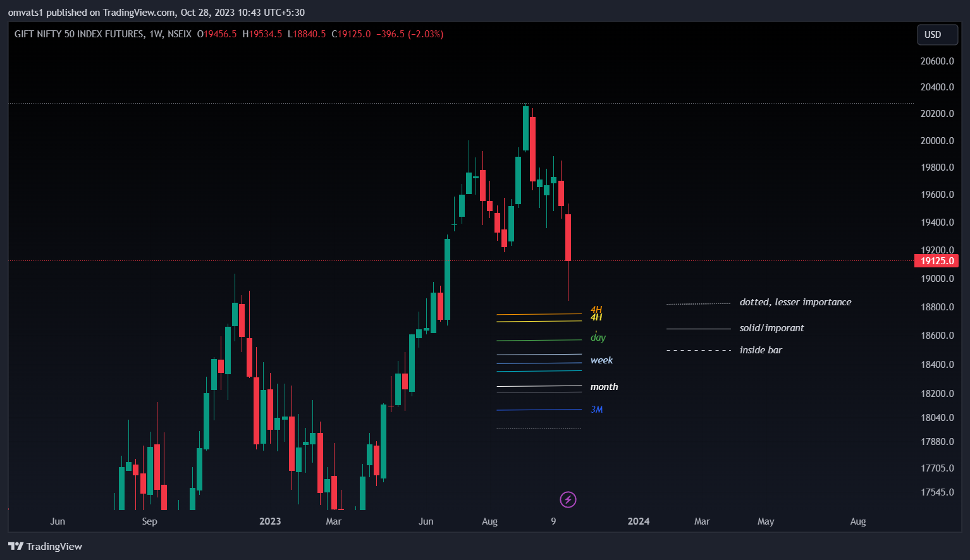Select the GIFT NIFTY 50 INDEX FUTURES title
970x560 pixels.
click(x=79, y=34)
